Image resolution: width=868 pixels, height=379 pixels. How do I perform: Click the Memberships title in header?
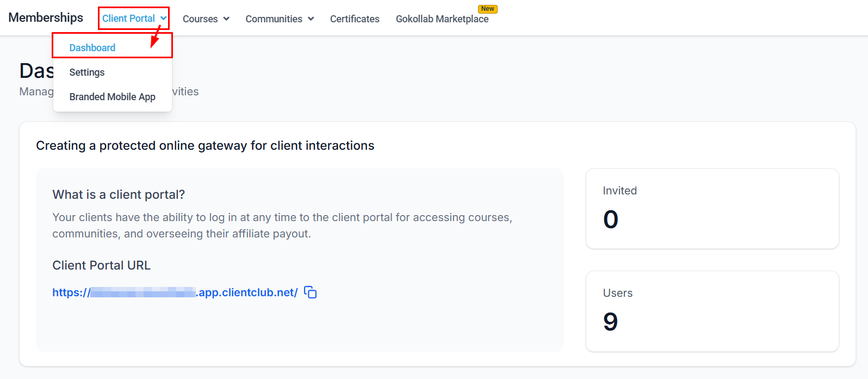pos(46,18)
